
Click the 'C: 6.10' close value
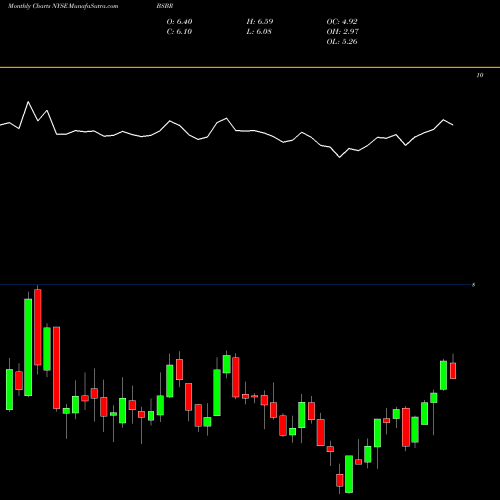coord(179,32)
